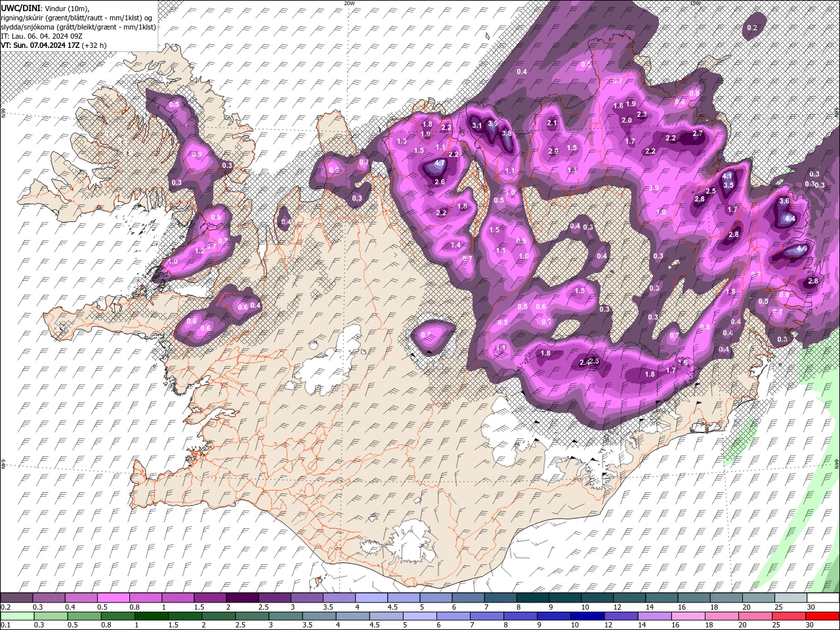Select the 3.9 precipitation value on the map
The image size is (840, 630).
pyautogui.click(x=493, y=123)
